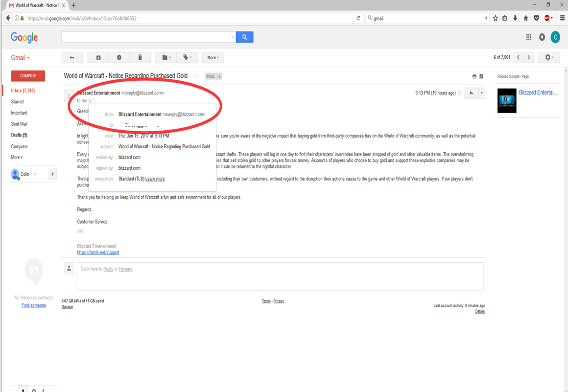Reload the page with refresh icon
Image resolution: width=568 pixels, height=392 pixels.
(358, 18)
